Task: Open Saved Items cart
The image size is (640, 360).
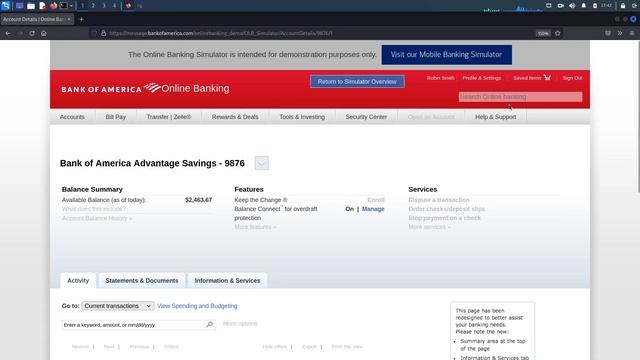Action: pyautogui.click(x=532, y=78)
